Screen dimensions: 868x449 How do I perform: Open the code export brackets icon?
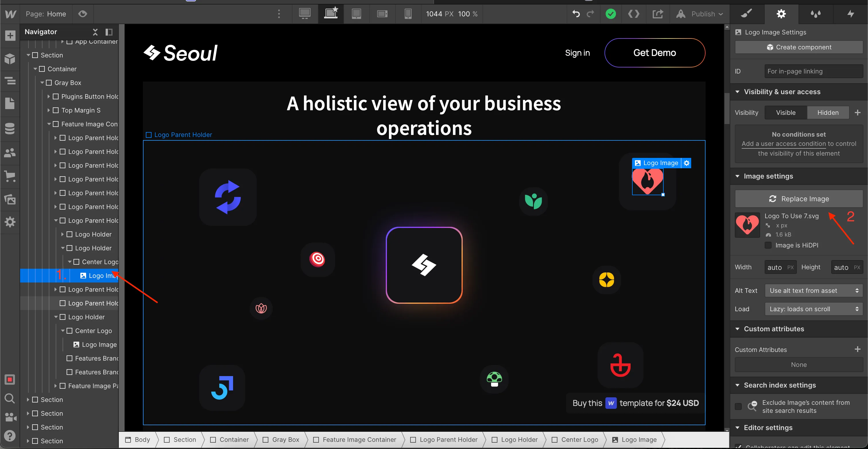[x=633, y=14]
